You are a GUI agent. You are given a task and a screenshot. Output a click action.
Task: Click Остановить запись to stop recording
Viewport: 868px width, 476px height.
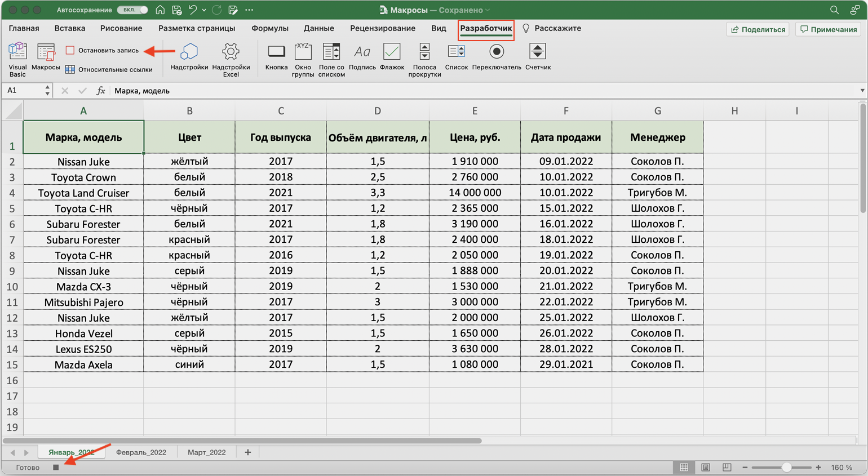102,50
